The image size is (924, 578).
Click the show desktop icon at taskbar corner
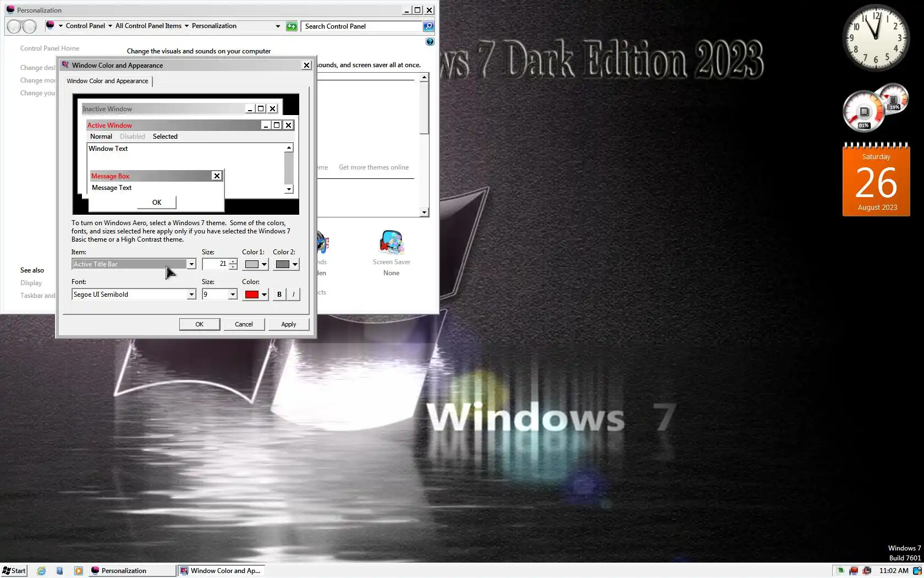coord(917,571)
